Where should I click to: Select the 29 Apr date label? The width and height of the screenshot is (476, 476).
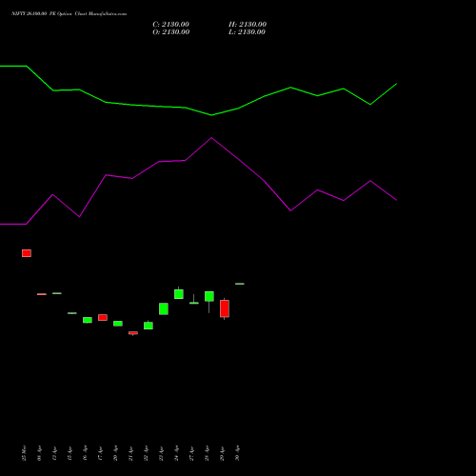(222, 453)
